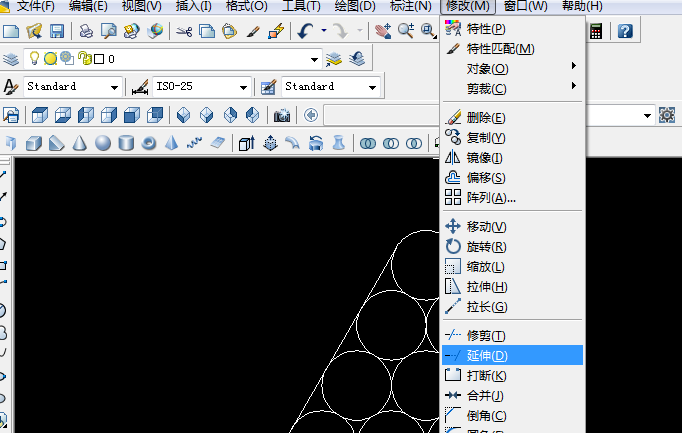
Task: Choose 打断(K) break command
Action: [x=512, y=375]
